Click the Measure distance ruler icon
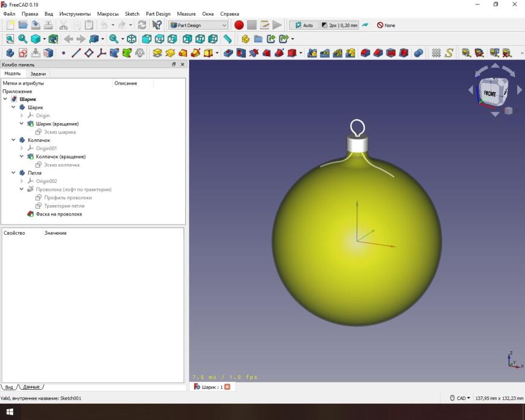 point(227,39)
